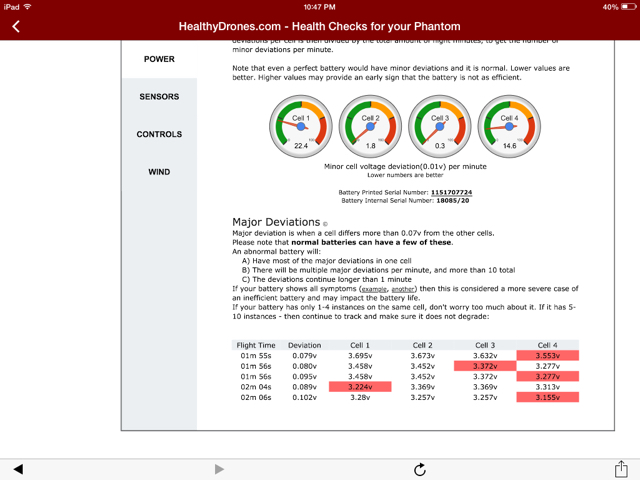Click 'Minor cell voltage deviation' caption

(x=405, y=167)
